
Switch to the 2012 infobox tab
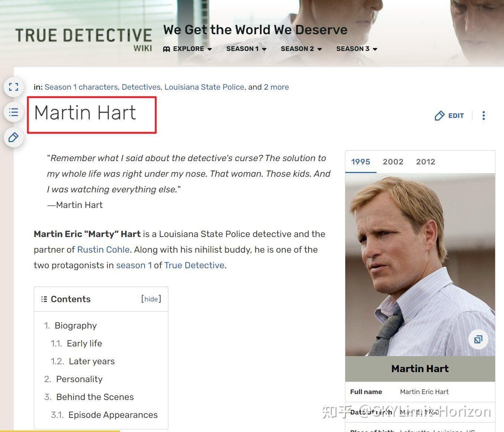(426, 162)
